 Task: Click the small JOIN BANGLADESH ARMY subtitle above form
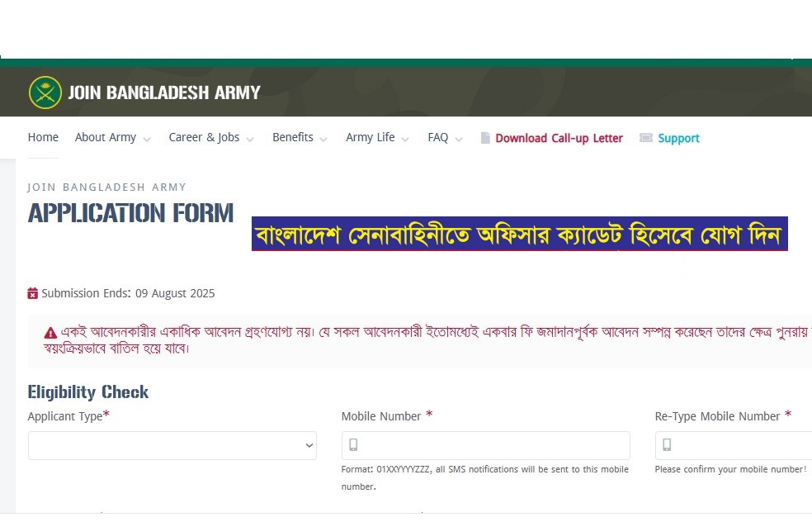[x=106, y=187]
